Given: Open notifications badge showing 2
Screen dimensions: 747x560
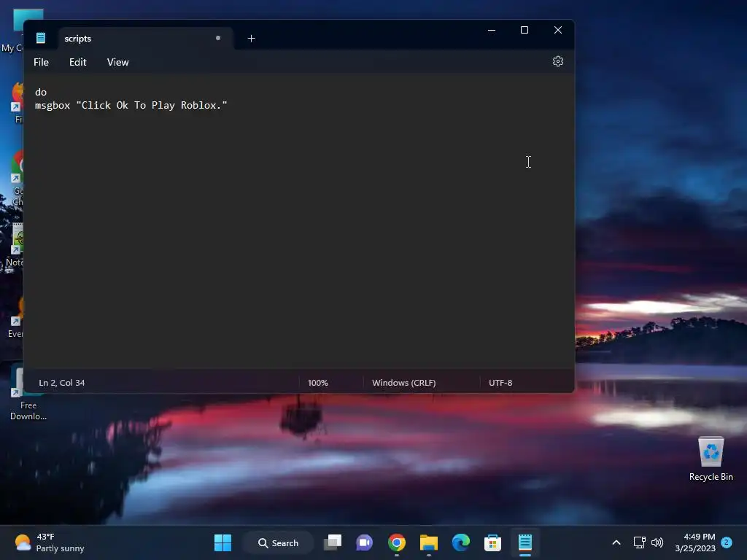Looking at the screenshot, I should click(727, 542).
